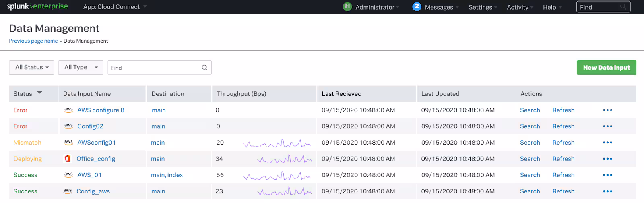
Task: Open more actions for the AWS_01 row
Action: pos(607,175)
